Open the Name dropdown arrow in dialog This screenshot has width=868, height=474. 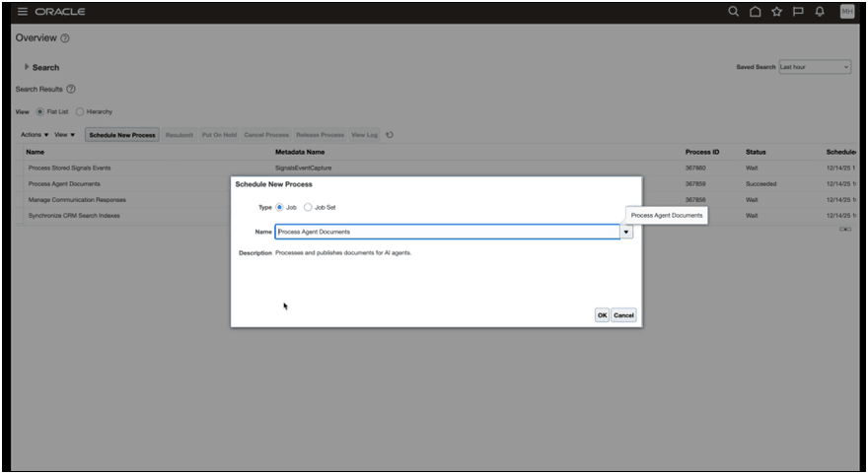tap(626, 232)
